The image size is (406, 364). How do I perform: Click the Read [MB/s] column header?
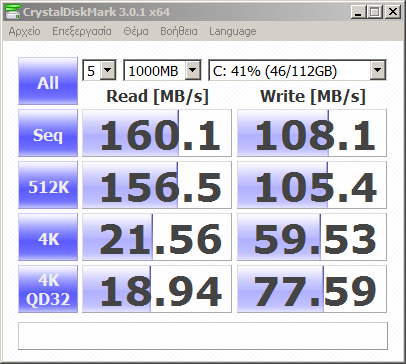[157, 96]
